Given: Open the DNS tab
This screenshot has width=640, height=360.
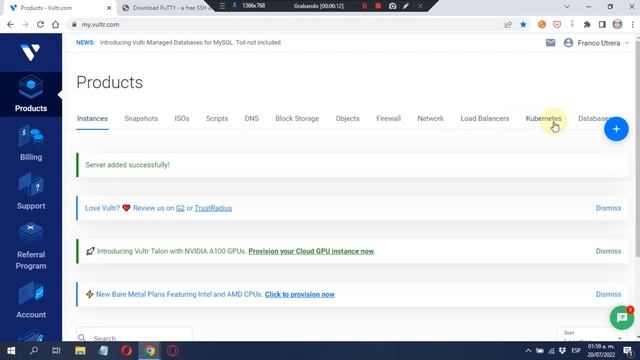Looking at the screenshot, I should point(251,118).
